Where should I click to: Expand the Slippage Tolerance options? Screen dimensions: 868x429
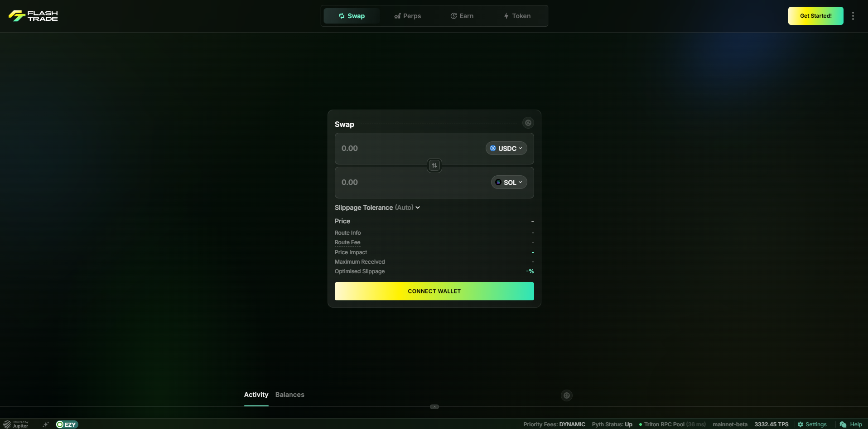(377, 207)
